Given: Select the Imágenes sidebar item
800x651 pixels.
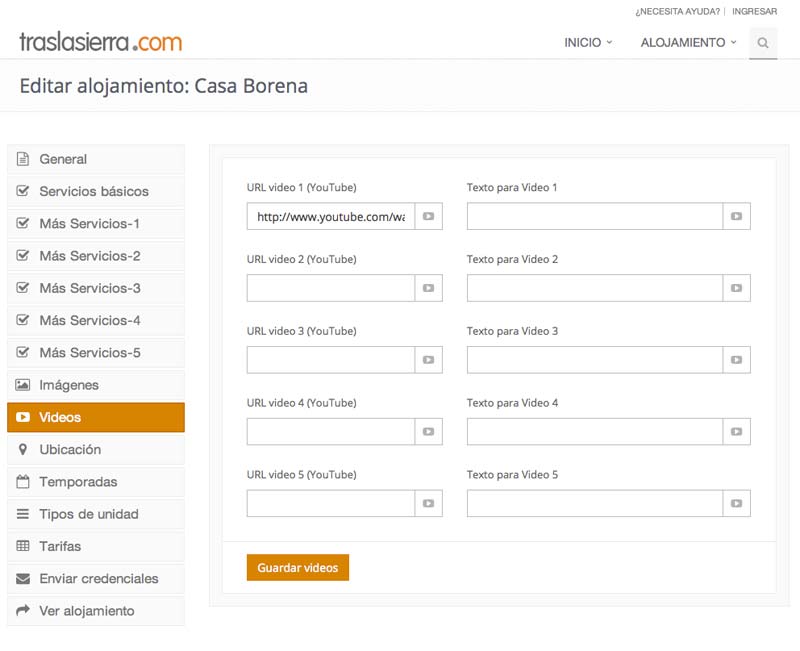Looking at the screenshot, I should 96,385.
